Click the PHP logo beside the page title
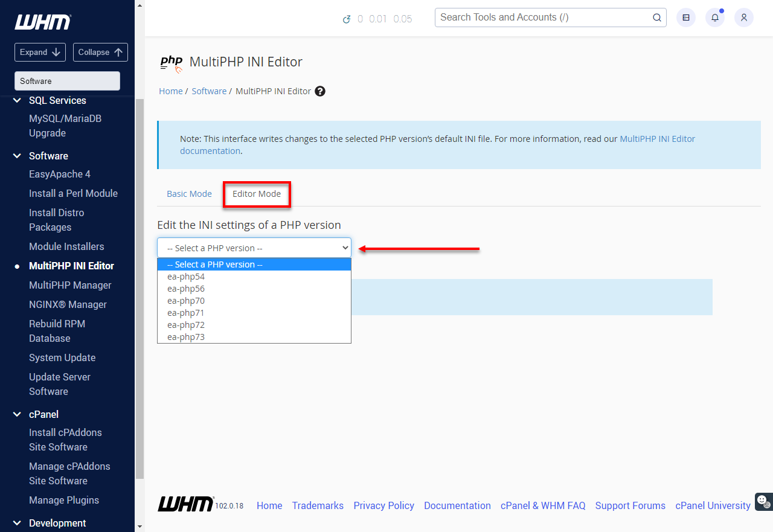Viewport: 773px width, 532px height. tap(171, 62)
